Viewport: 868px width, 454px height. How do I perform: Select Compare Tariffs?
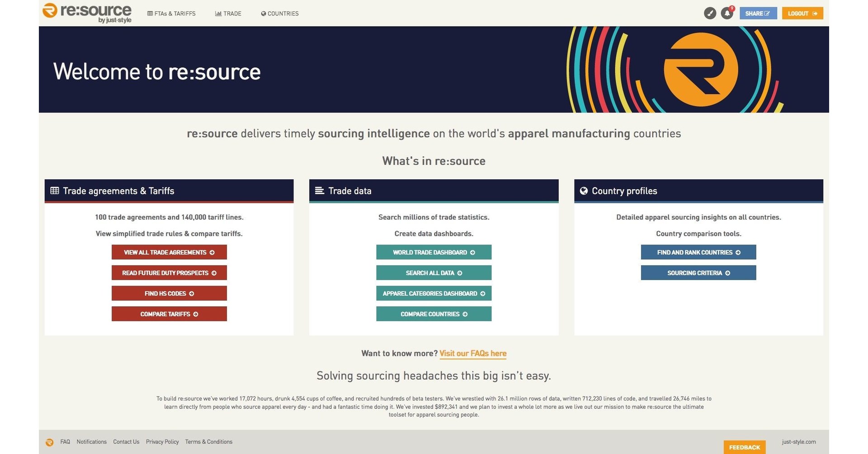tap(169, 314)
